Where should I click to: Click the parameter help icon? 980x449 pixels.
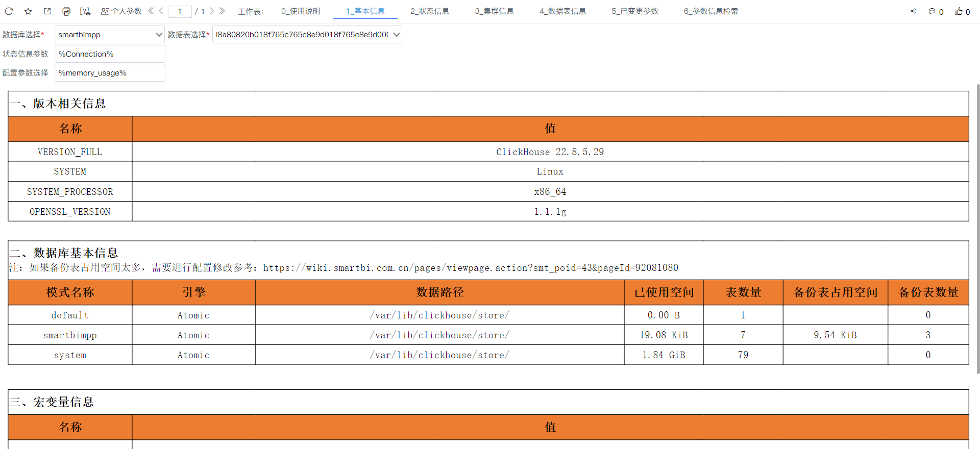click(85, 11)
